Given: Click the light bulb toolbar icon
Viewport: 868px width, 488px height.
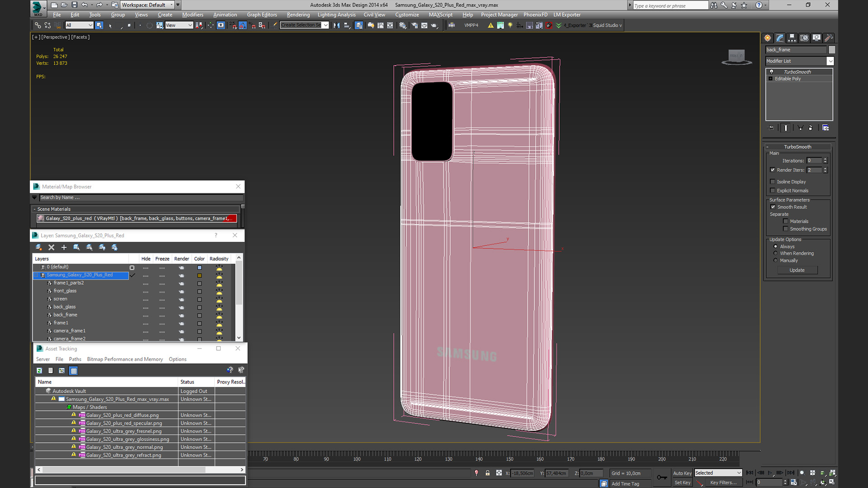Looking at the screenshot, I should pyautogui.click(x=510, y=25).
